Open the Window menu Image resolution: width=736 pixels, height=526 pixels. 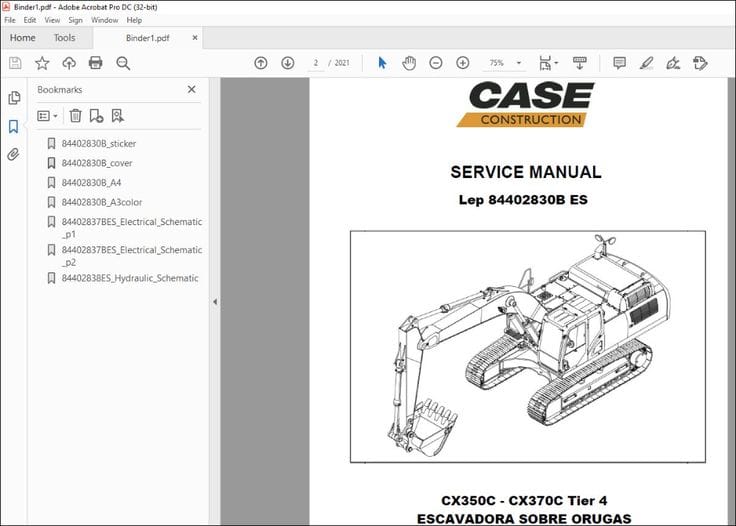tap(105, 20)
